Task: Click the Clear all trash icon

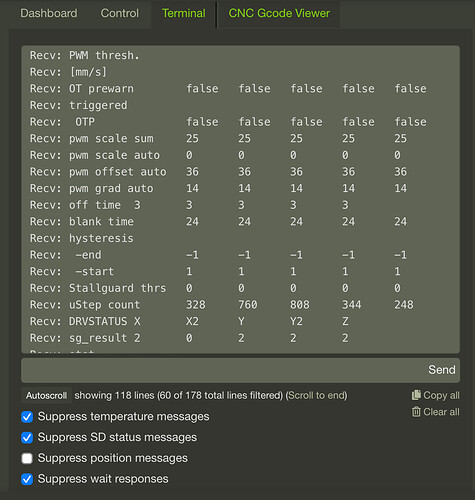Action: tap(416, 412)
